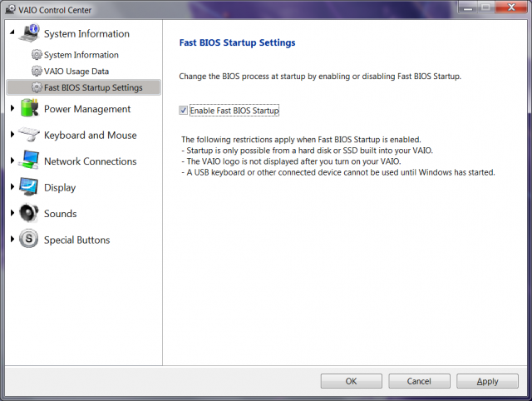This screenshot has height=401, width=532.
Task: Click the Sounds speaker icon
Action: tap(29, 213)
